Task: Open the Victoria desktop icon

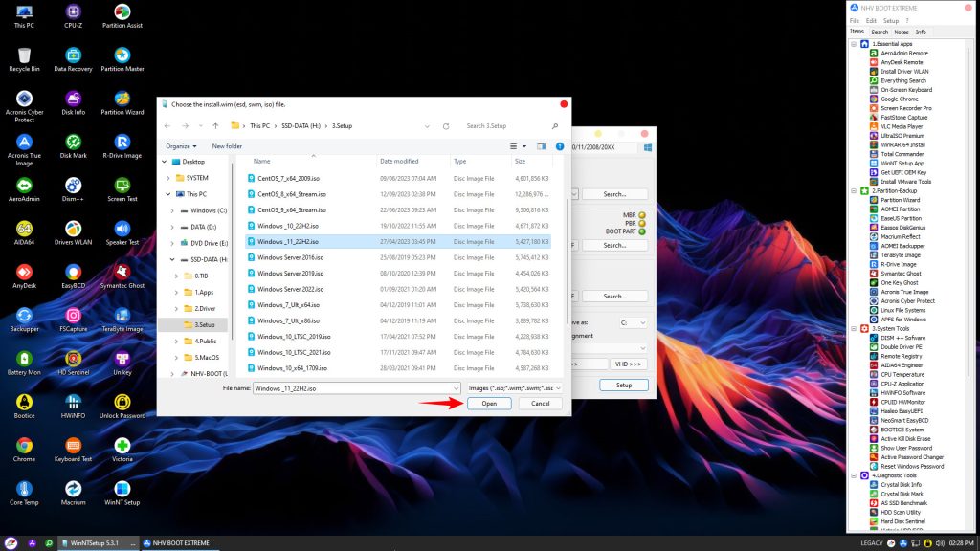Action: point(122,450)
